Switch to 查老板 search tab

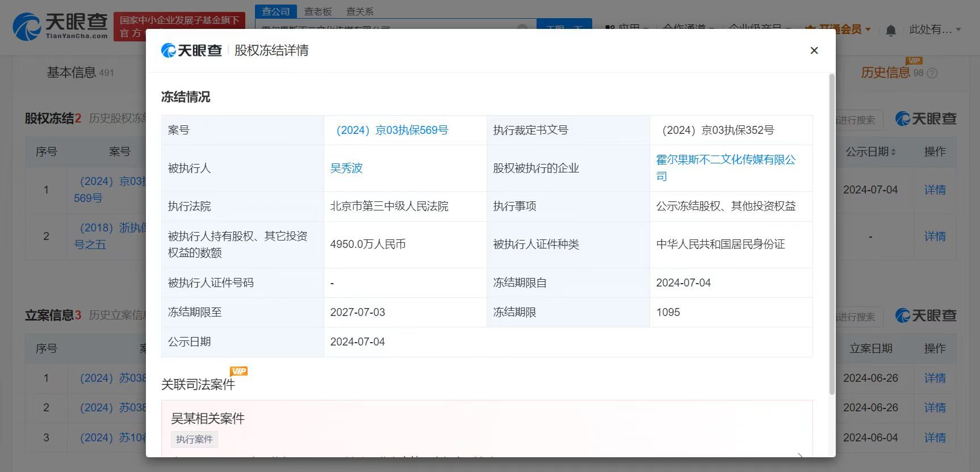pos(318,11)
